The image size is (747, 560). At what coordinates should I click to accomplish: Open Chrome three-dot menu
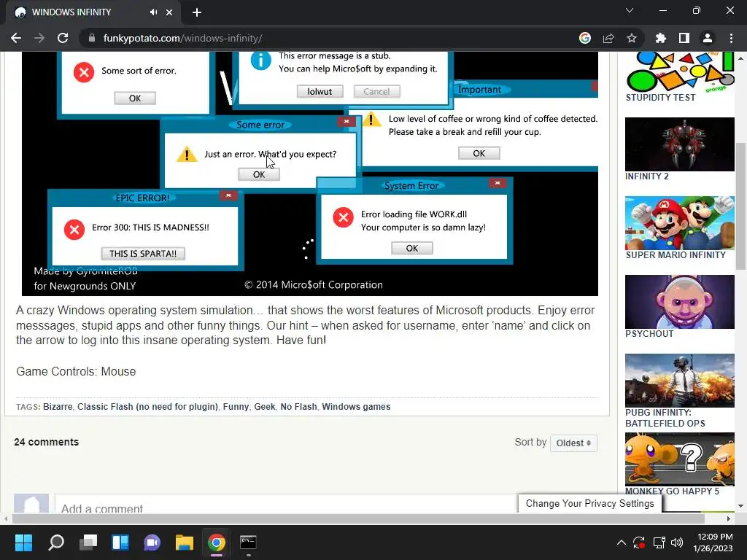731,38
